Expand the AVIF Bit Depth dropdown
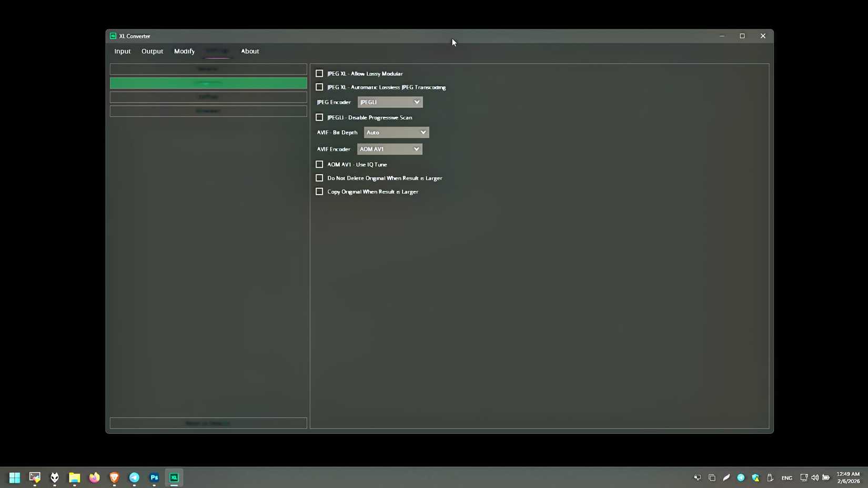 click(x=396, y=132)
